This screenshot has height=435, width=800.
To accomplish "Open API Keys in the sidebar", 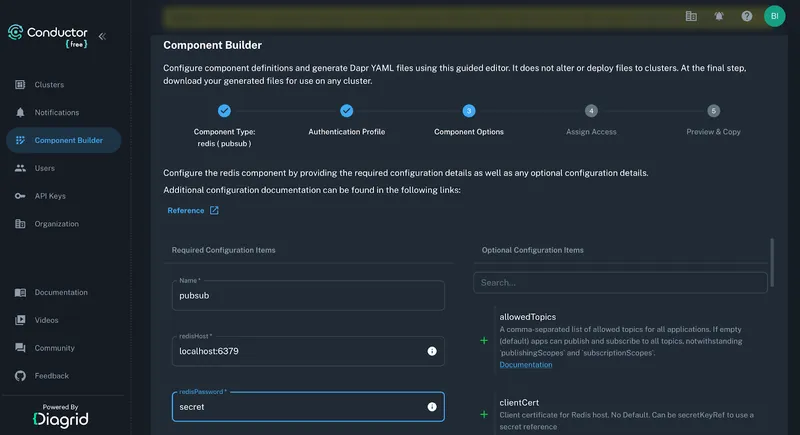I will [50, 196].
